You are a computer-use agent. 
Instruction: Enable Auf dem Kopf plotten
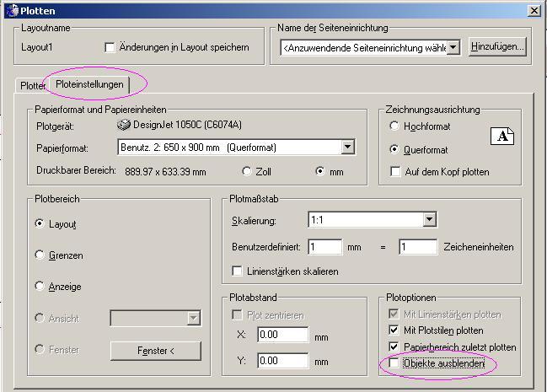pos(395,172)
